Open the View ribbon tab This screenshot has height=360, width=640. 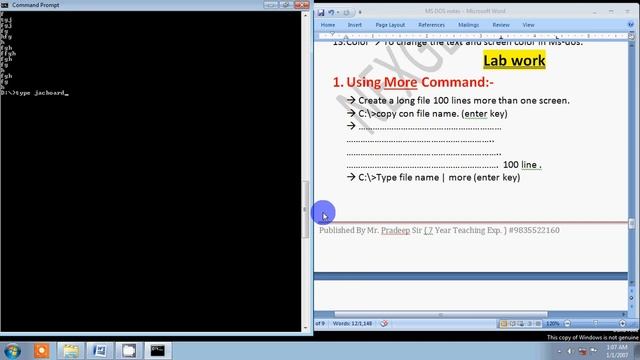tap(528, 25)
